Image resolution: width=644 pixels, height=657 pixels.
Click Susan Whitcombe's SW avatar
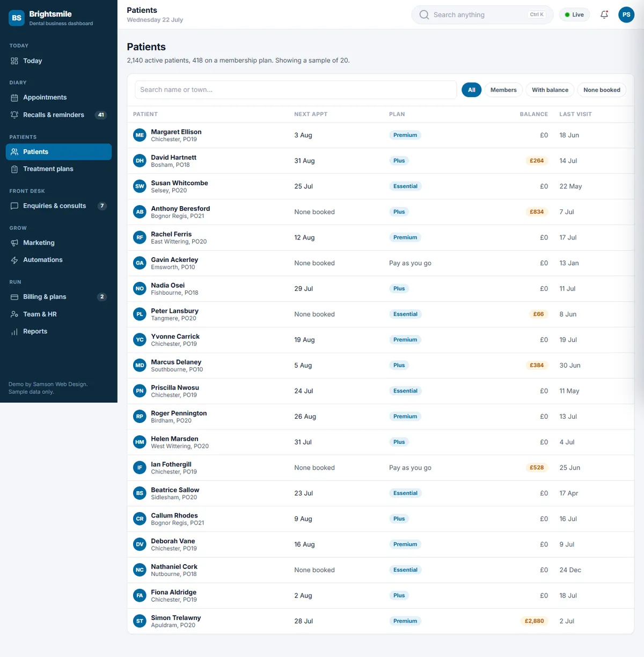pos(140,186)
